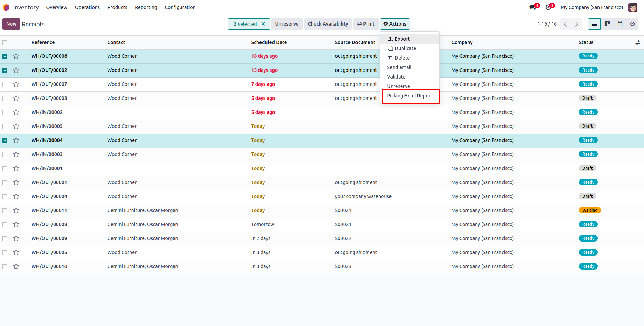
Task: Switch to activity view
Action: (x=632, y=24)
